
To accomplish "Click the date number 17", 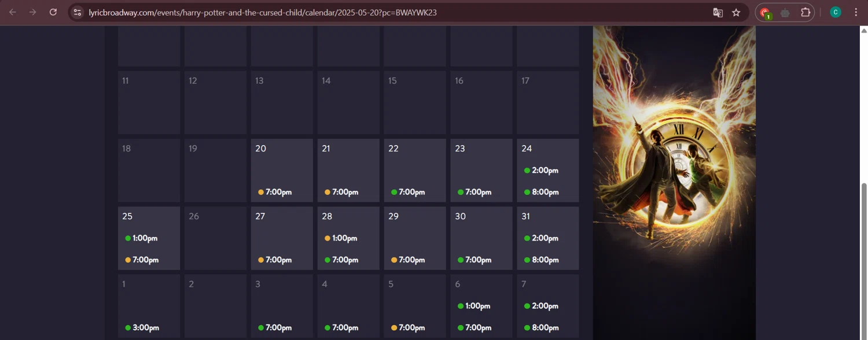I will 525,81.
